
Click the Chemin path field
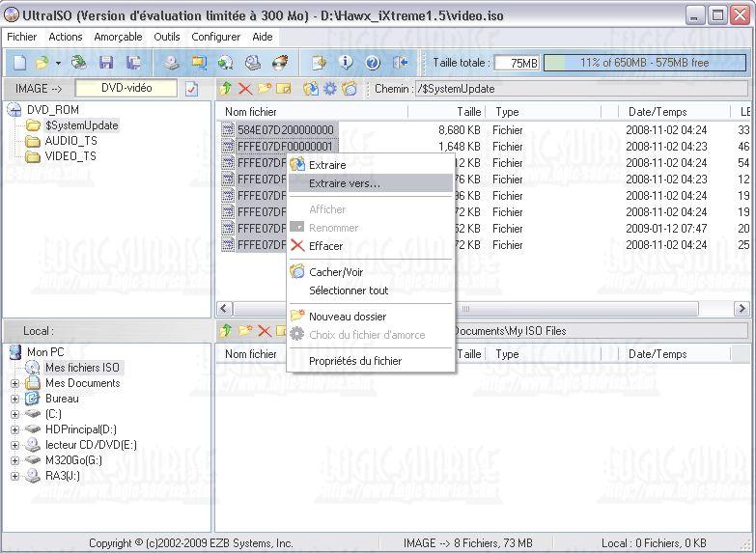coord(581,89)
